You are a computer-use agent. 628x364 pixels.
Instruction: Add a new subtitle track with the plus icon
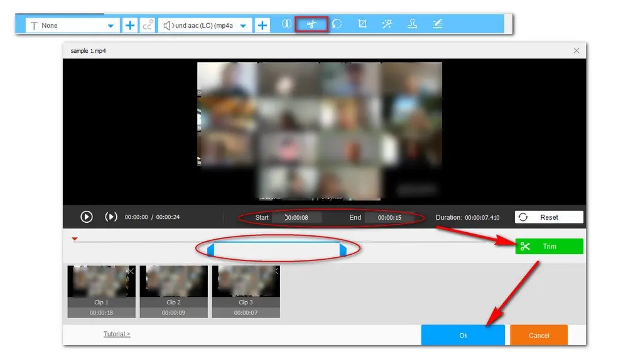click(x=129, y=24)
